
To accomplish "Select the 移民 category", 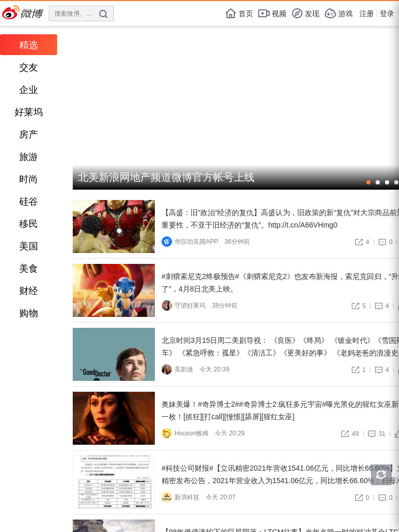I will (x=29, y=224).
